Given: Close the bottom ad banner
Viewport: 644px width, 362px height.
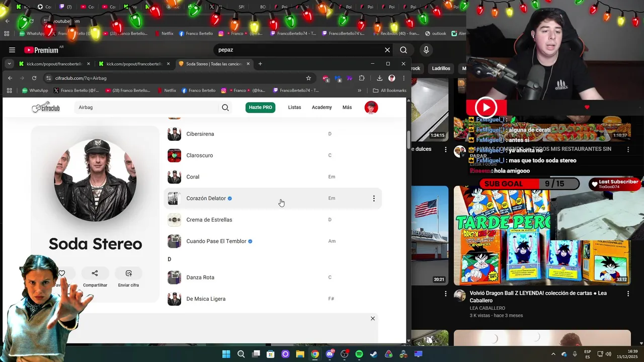Looking at the screenshot, I should (373, 318).
